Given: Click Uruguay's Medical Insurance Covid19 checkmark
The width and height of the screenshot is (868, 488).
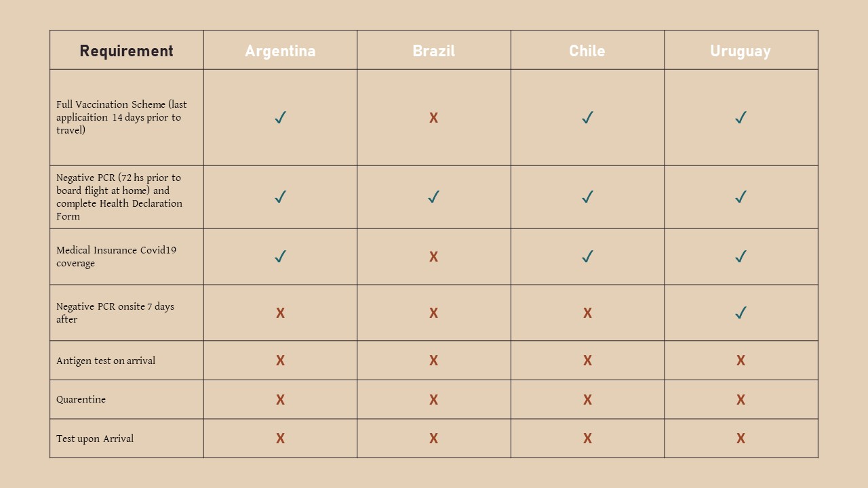Looking at the screenshot, I should [x=741, y=256].
